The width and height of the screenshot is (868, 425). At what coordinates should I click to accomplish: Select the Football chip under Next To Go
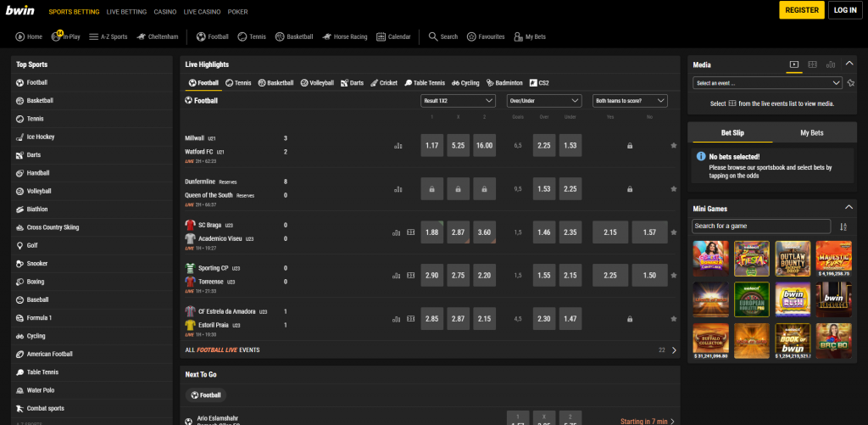click(x=206, y=395)
